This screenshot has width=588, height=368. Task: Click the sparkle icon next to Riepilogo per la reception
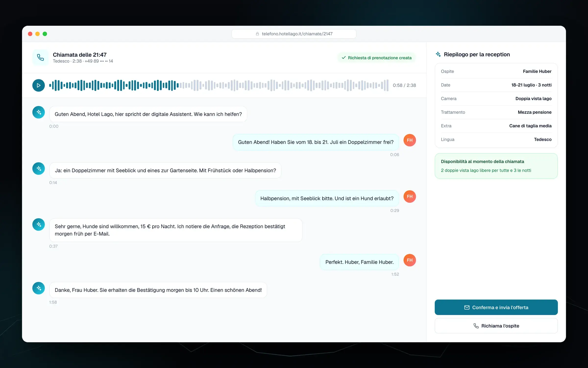pyautogui.click(x=438, y=54)
